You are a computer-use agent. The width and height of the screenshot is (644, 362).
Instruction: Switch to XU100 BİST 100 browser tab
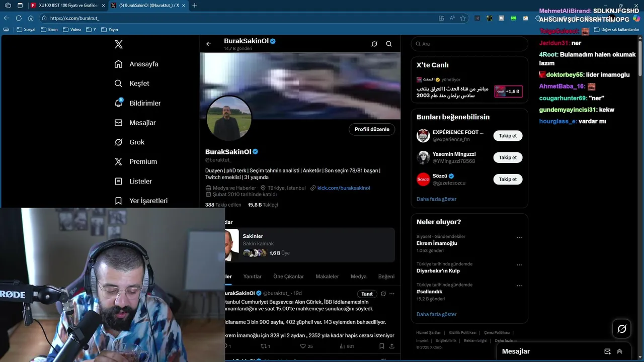(x=67, y=6)
